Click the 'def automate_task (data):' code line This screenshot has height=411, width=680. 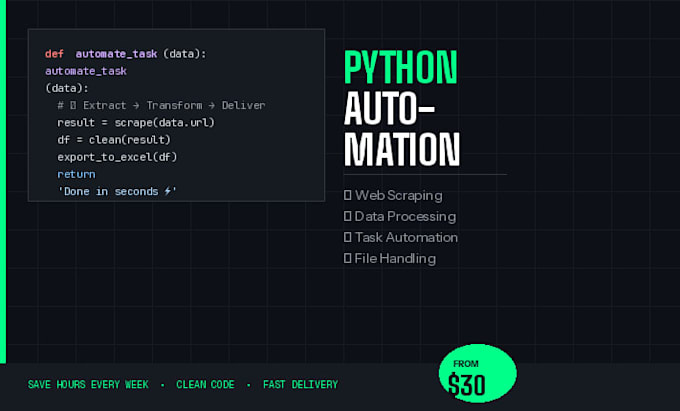point(126,54)
